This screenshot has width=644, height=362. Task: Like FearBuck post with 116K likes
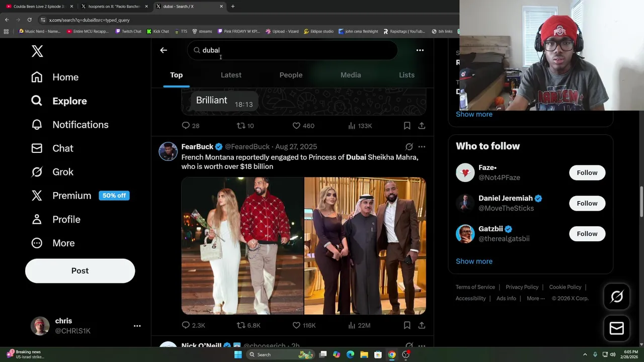(304, 325)
